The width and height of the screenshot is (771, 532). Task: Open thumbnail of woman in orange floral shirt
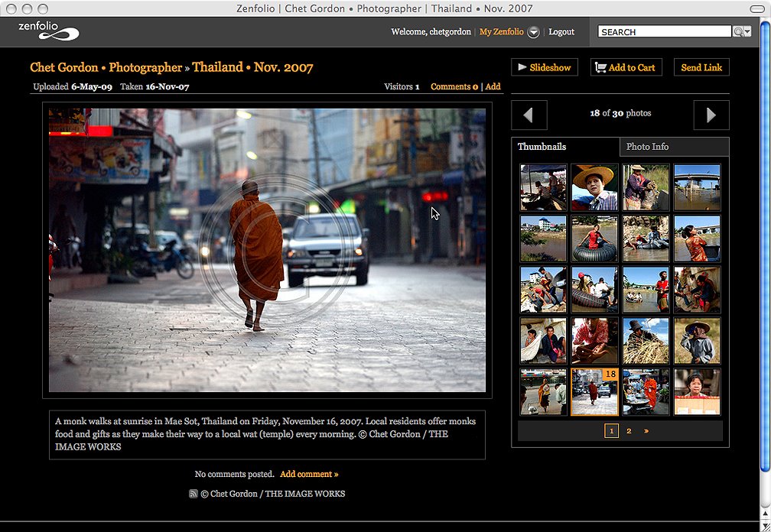point(697,238)
